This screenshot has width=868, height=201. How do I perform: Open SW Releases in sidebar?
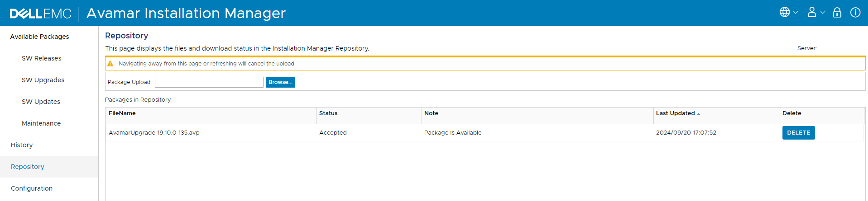[41, 58]
